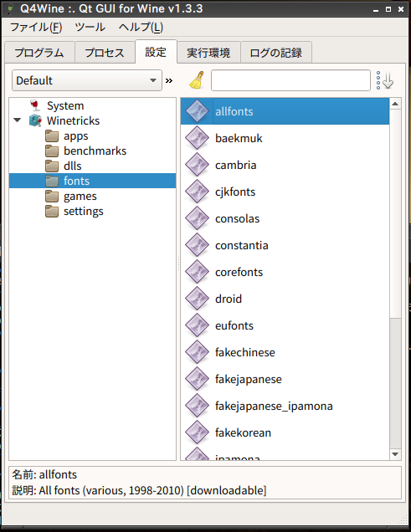Click the fakekorean diamond icon
Image resolution: width=411 pixels, height=532 pixels.
click(x=197, y=433)
